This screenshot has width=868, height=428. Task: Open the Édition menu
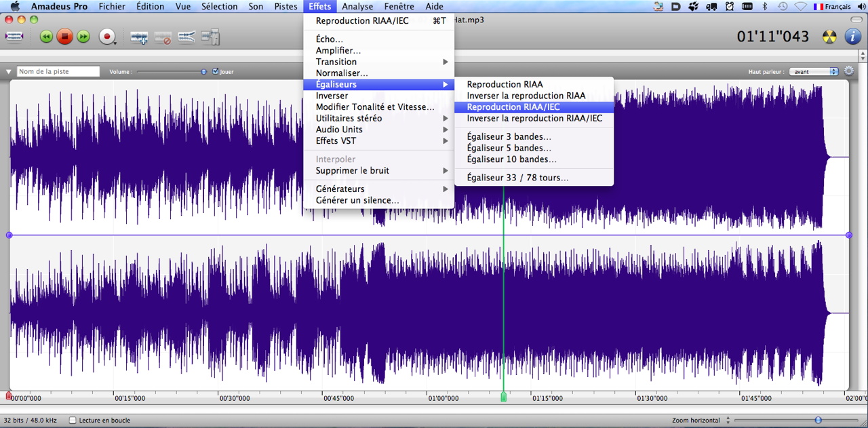click(150, 6)
